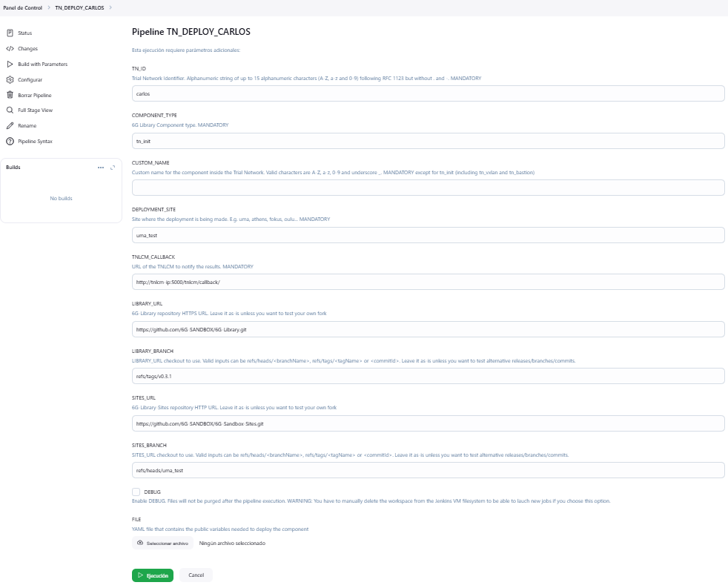The height and width of the screenshot is (588, 728).
Task: Focus the LIBRARY_BRANCH input field
Action: [428, 376]
